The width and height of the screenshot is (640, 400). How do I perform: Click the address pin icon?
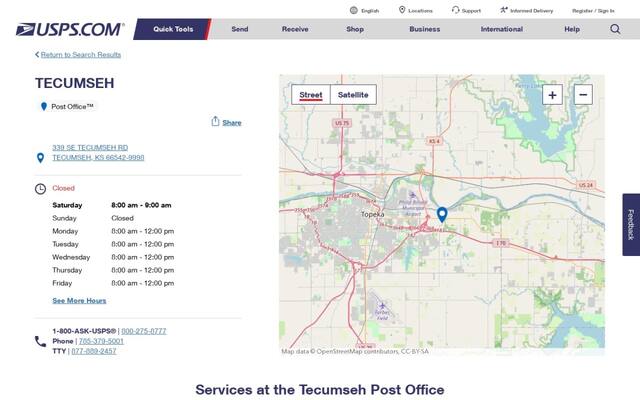[40, 158]
